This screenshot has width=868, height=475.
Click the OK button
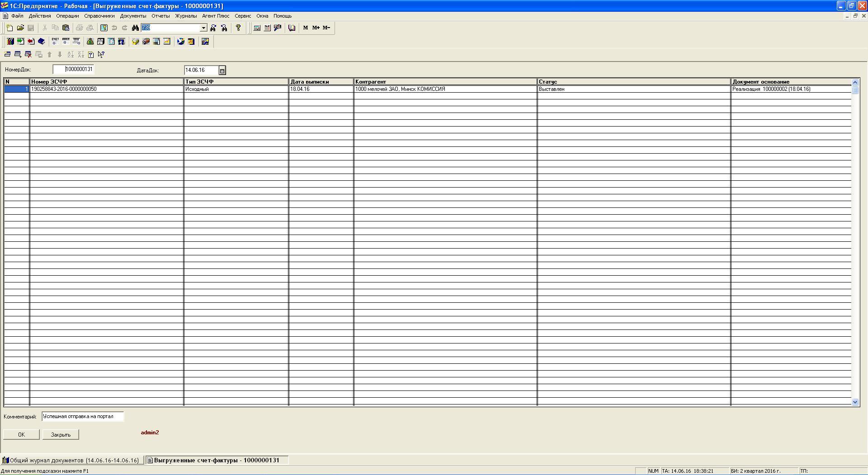(x=21, y=434)
